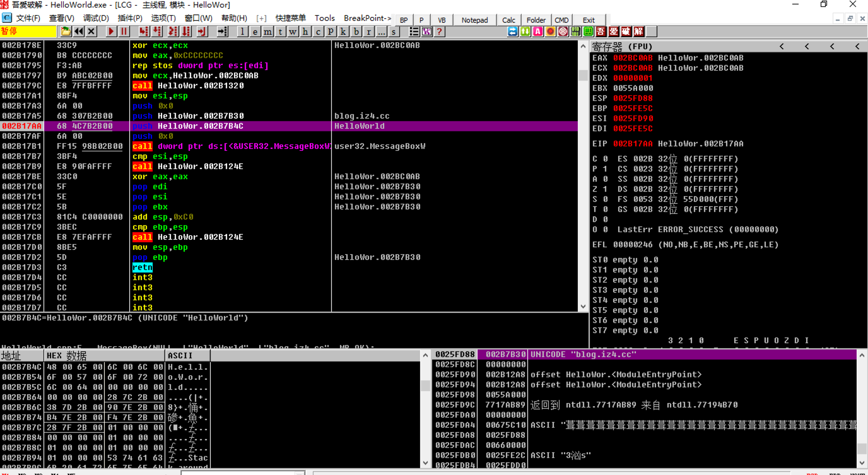Open the 插件(P) menu
This screenshot has height=475, width=868.
tap(130, 18)
